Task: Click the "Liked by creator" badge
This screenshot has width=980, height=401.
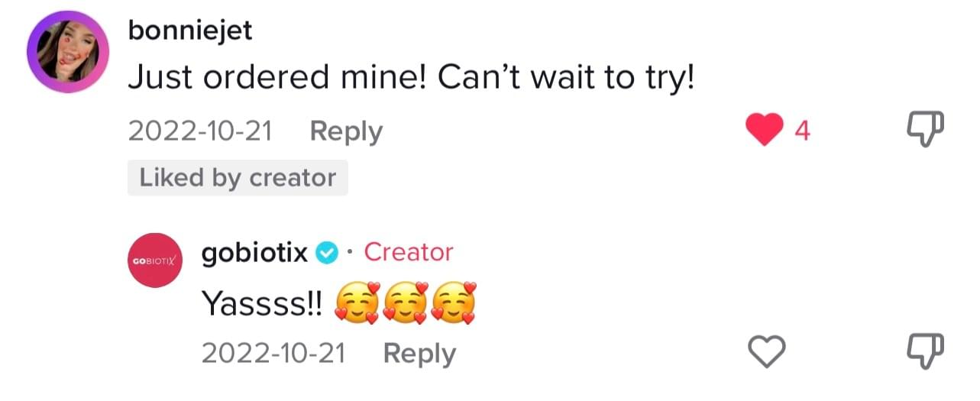Action: (x=238, y=178)
